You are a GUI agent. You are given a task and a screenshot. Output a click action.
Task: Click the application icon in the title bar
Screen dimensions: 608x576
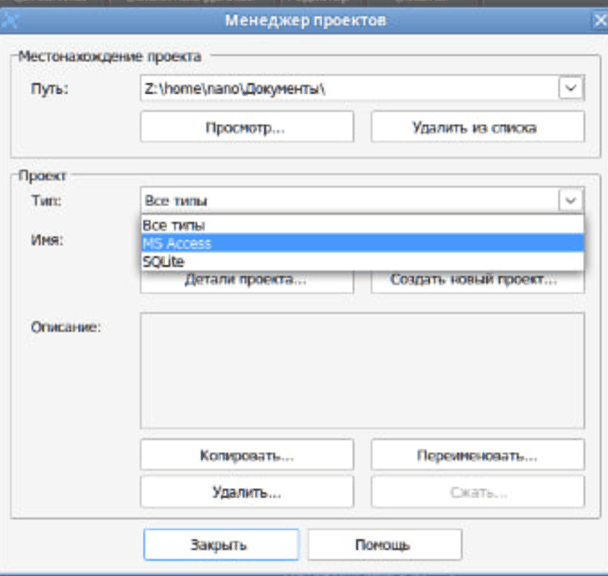pyautogui.click(x=10, y=20)
